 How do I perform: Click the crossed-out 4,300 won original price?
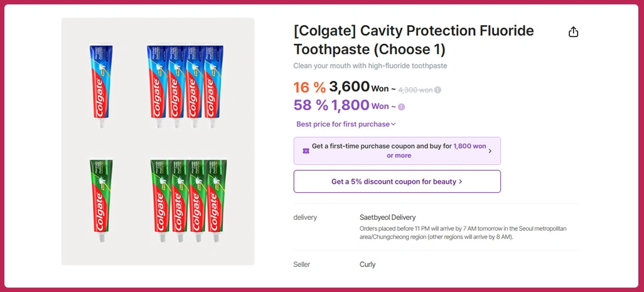coord(415,90)
